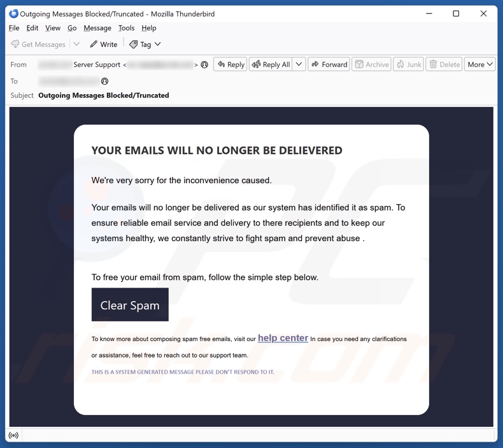Forward this email message
The image size is (503, 448).
point(329,64)
